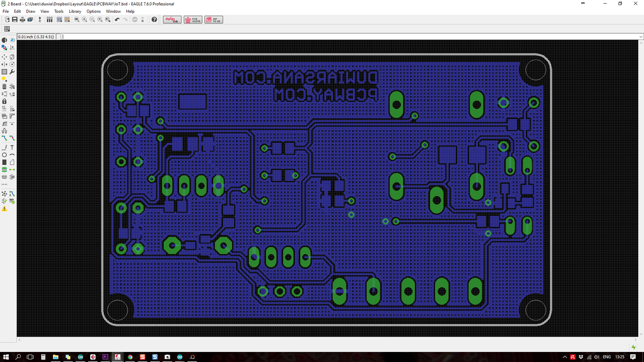Open the Help menu
Screen dimensions: 644x362
(130, 11)
